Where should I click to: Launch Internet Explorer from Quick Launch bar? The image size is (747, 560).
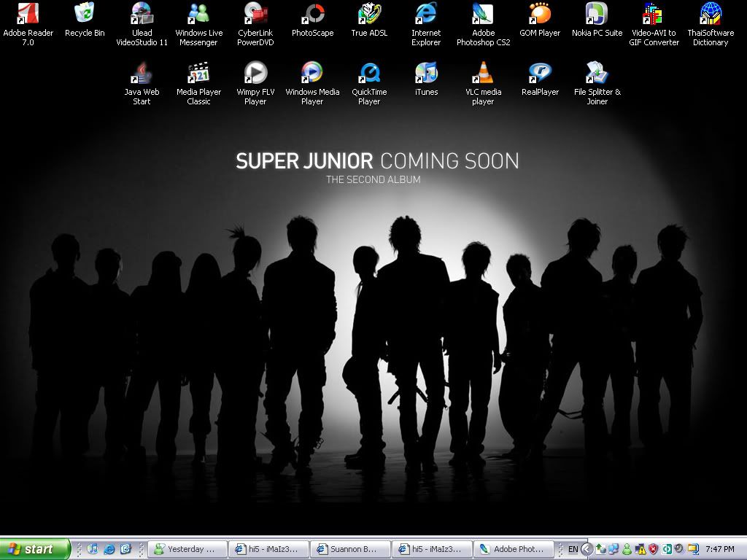[109, 549]
